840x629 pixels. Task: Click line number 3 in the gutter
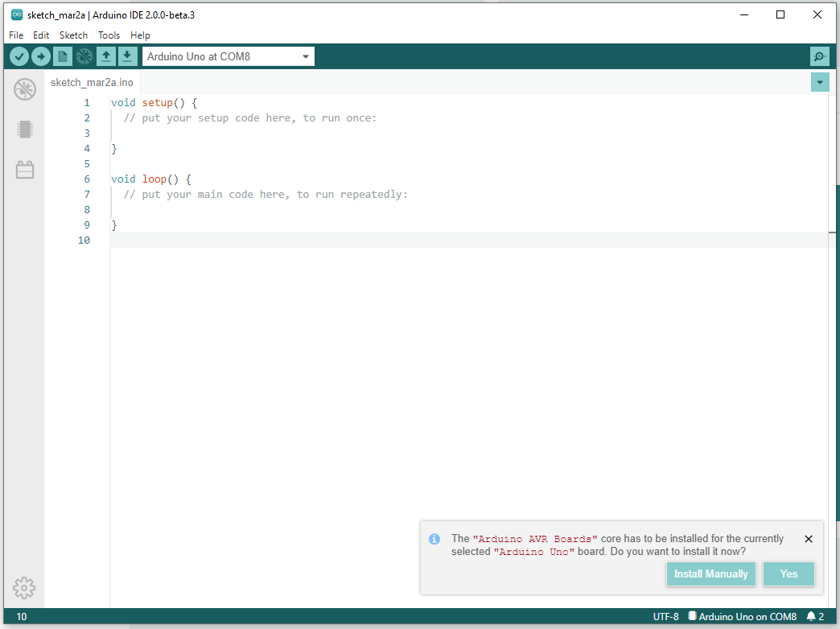pyautogui.click(x=87, y=134)
